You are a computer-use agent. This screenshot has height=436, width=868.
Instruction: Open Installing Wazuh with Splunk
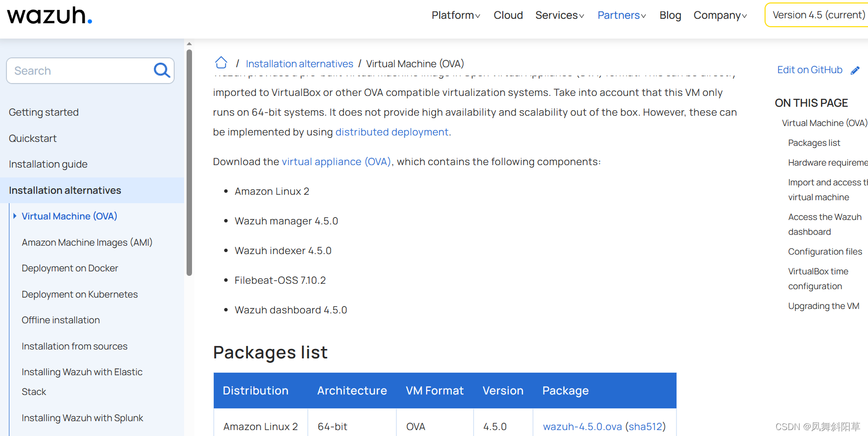tap(83, 418)
